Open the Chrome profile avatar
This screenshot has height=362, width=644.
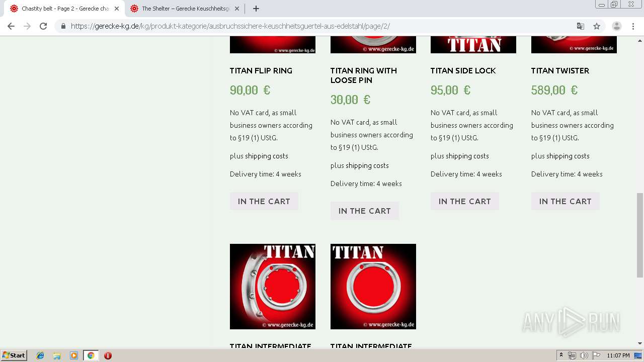616,26
